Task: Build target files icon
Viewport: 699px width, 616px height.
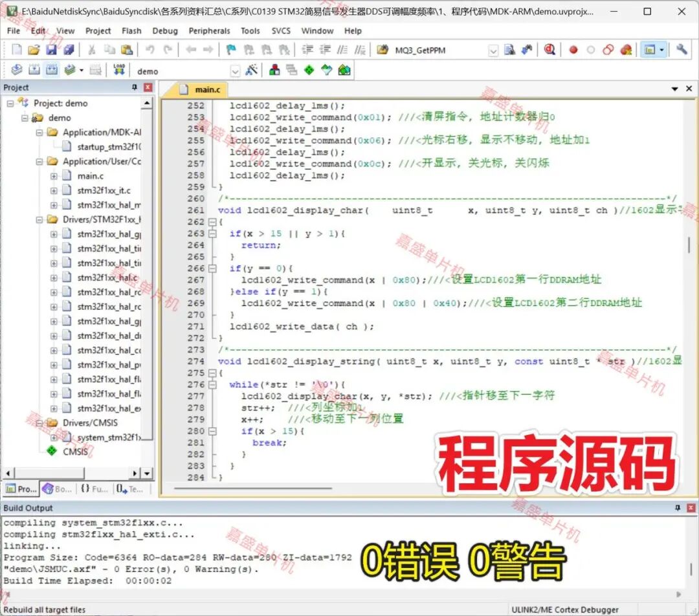Action: (34, 70)
